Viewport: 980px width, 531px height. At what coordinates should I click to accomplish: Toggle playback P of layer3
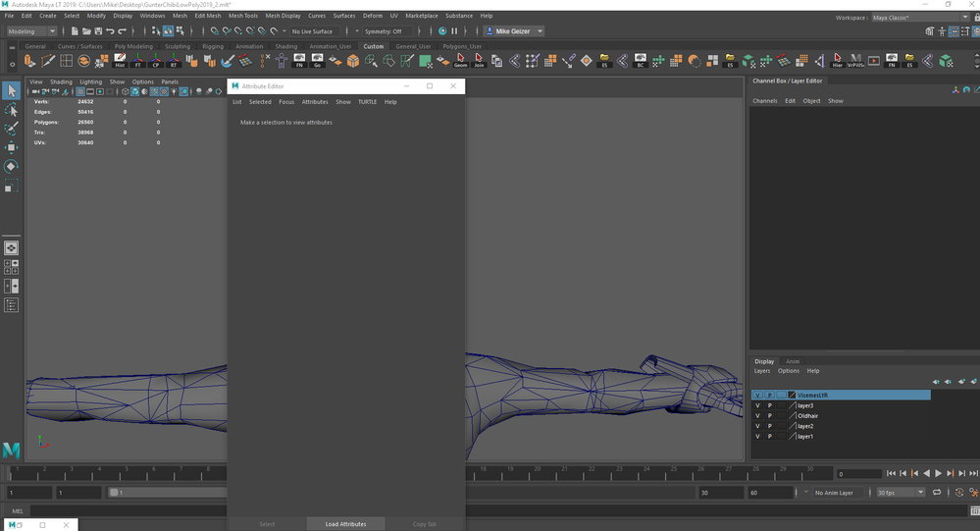pos(769,405)
